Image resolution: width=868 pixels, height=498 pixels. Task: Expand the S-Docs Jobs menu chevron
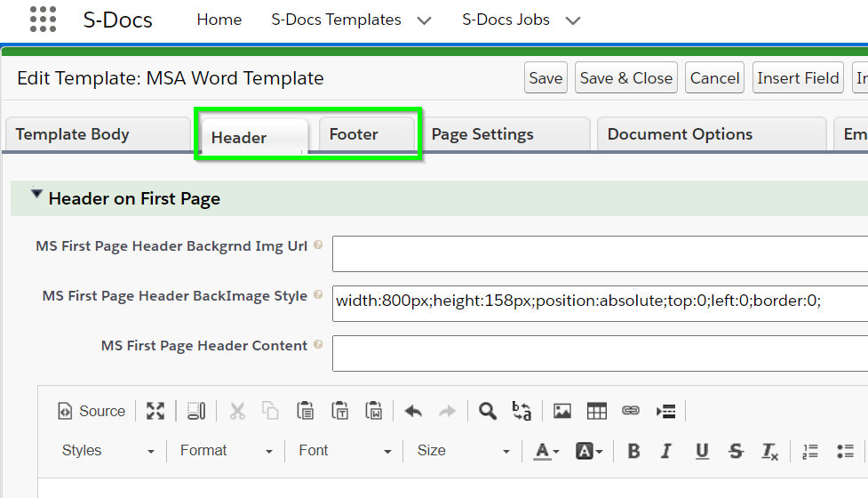click(x=573, y=21)
